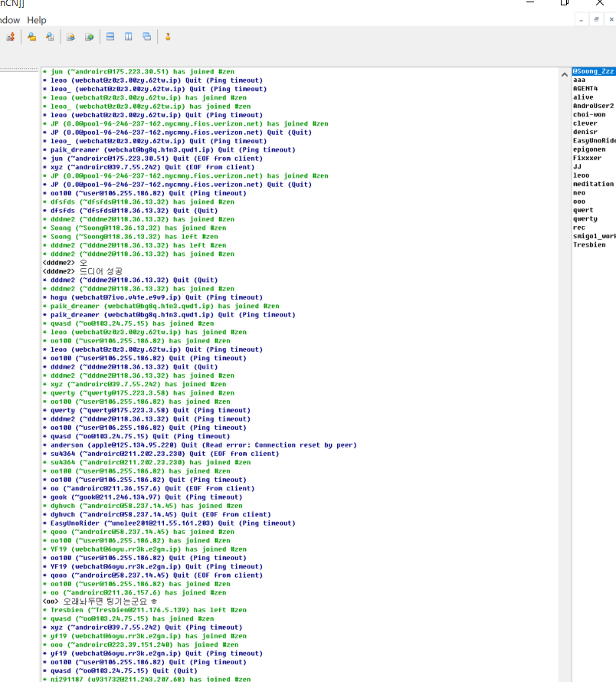Select nick epigonen in the user list

(589, 149)
